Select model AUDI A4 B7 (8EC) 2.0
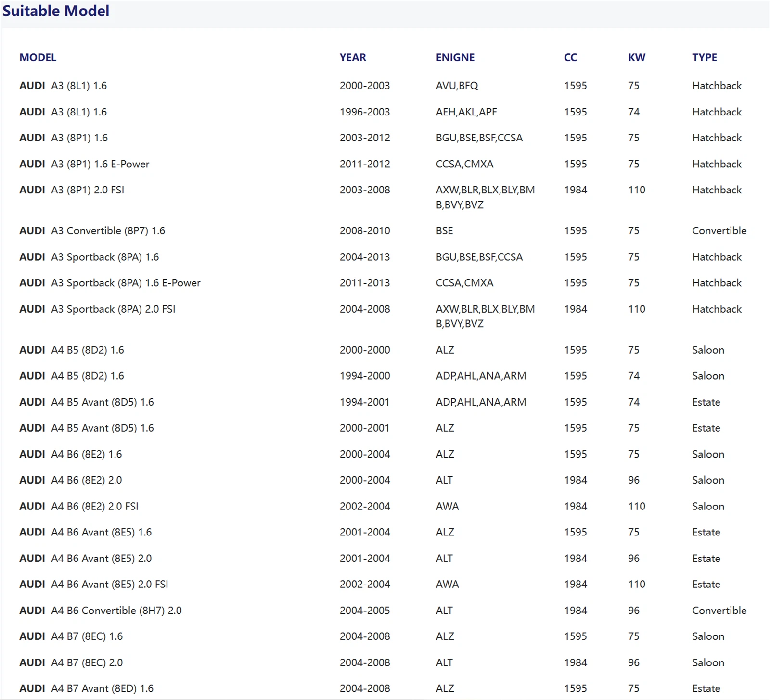Viewport: 770px width, 700px height. pyautogui.click(x=71, y=662)
